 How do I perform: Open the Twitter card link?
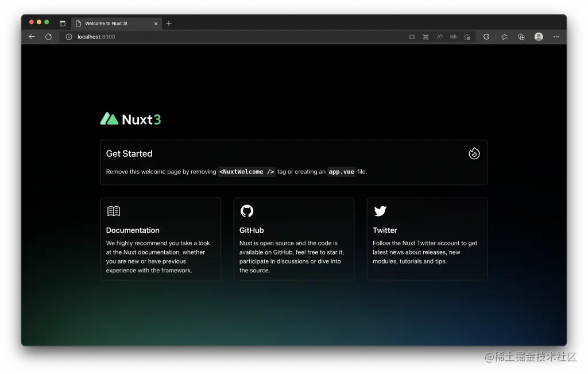427,239
